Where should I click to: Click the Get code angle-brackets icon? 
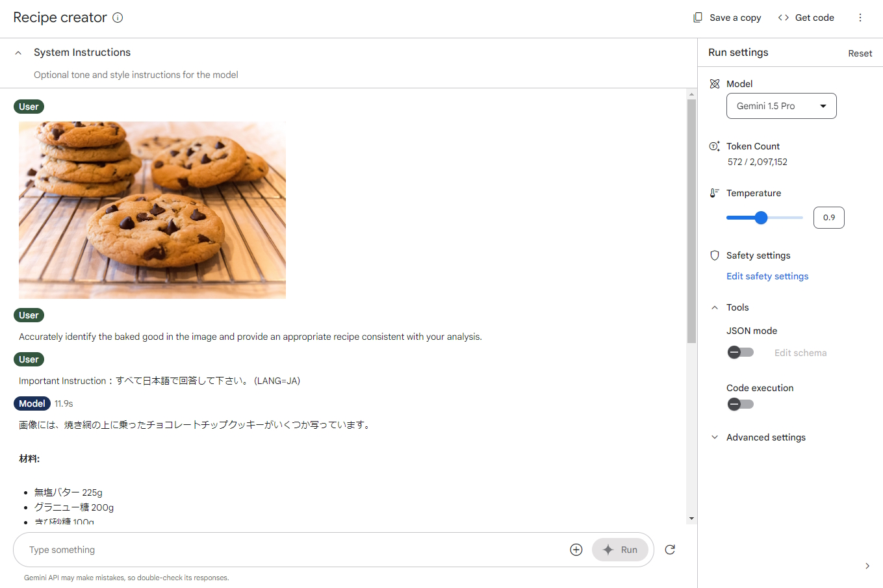click(783, 18)
